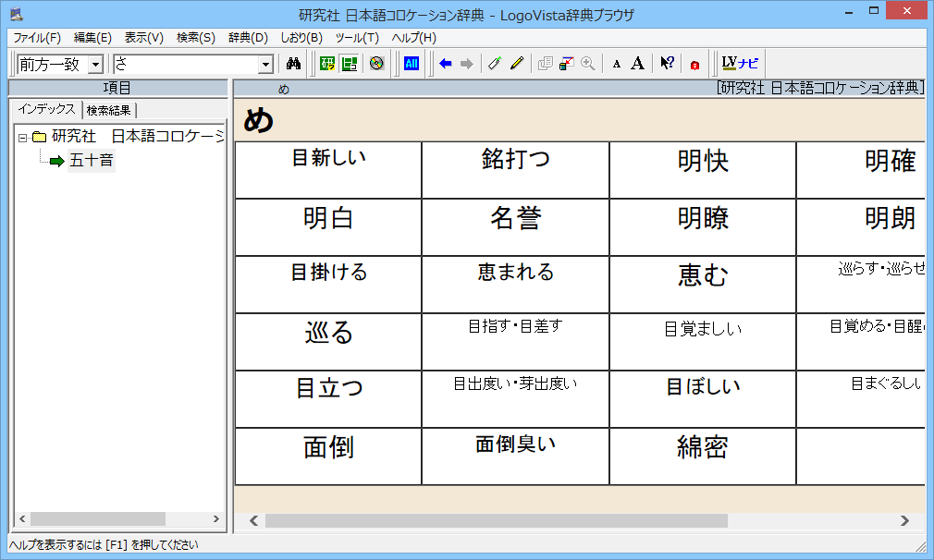Click the blue All dictionaries icon
This screenshot has width=934, height=560.
412,64
